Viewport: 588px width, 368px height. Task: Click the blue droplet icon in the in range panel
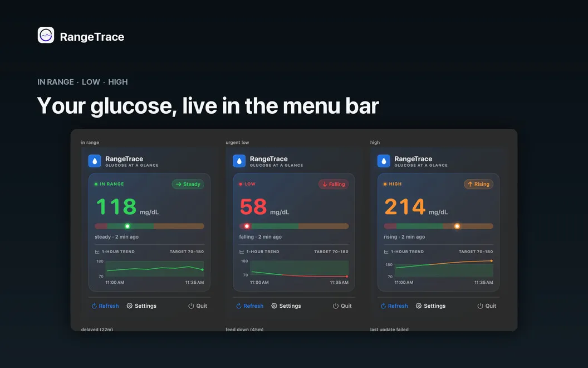(95, 161)
